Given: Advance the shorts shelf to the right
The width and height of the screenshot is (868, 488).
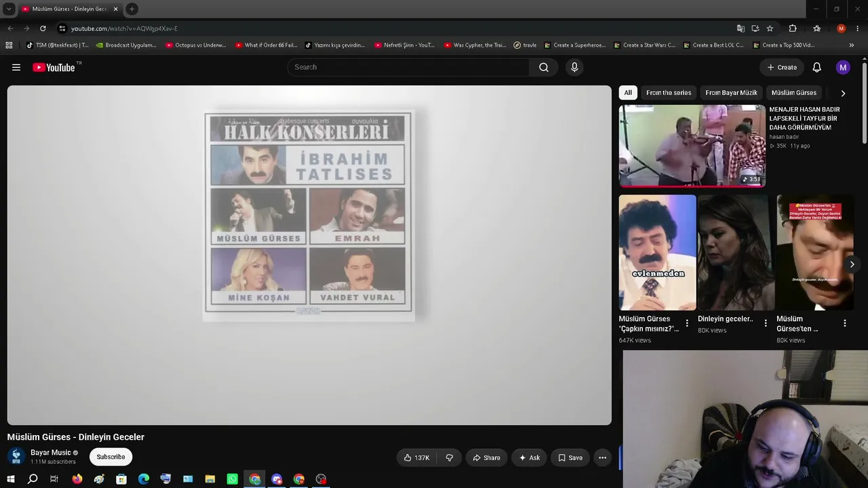Looking at the screenshot, I should [852, 264].
